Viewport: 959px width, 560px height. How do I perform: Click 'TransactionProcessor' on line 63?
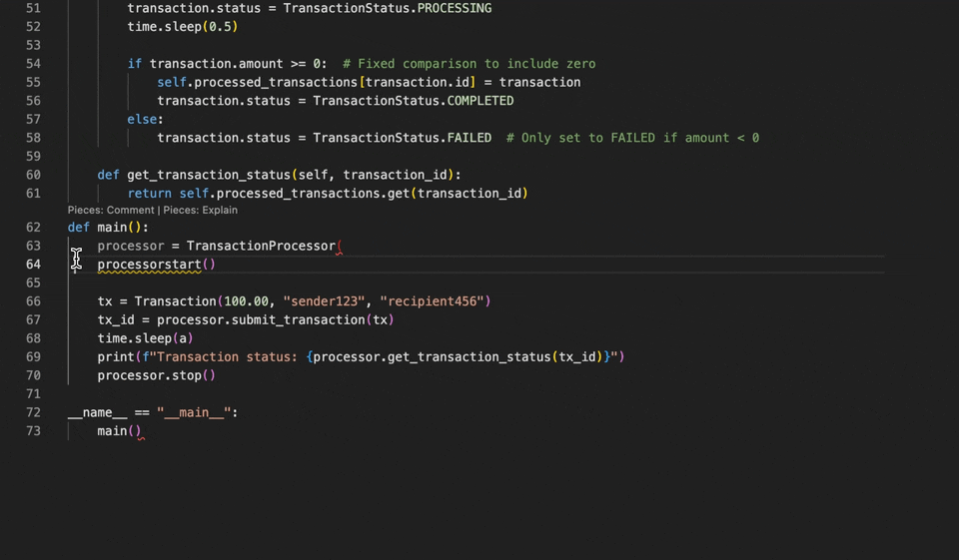coord(261,246)
